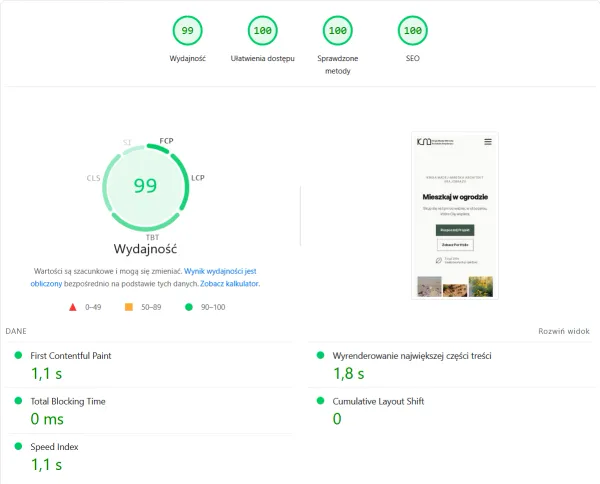Open the Wydajność score gauge 99
This screenshot has width=600, height=484.
coord(187,30)
